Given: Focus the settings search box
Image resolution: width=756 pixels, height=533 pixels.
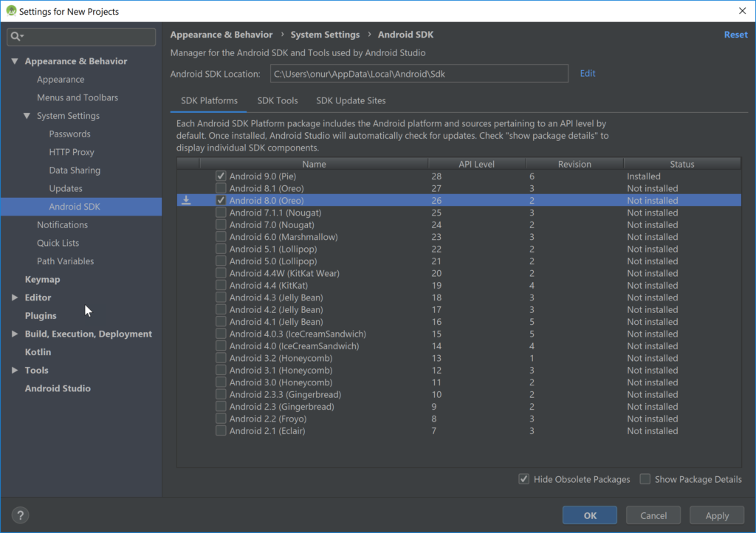Looking at the screenshot, I should [x=81, y=36].
